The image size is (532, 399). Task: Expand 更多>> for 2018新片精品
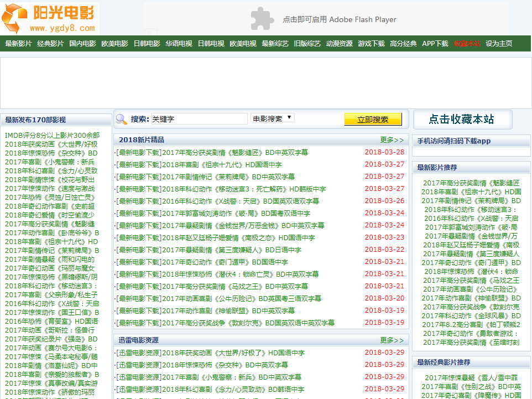coord(392,140)
